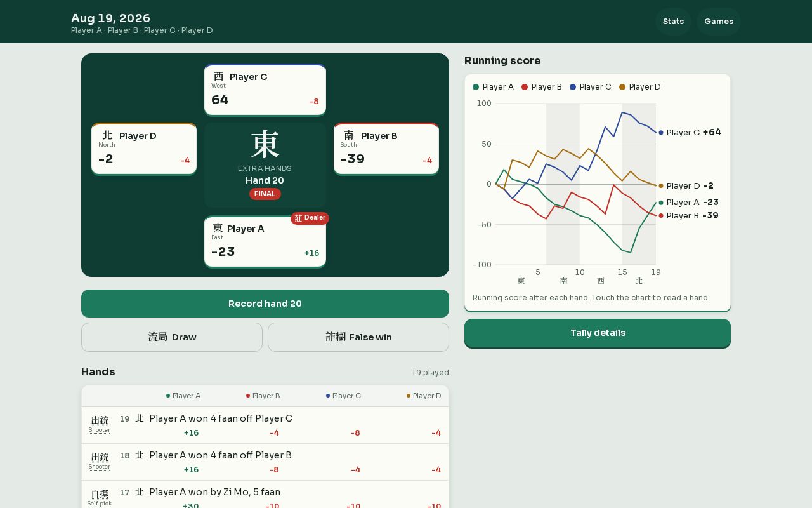Toggle Player D in the chart legend
The image size is (812, 508).
640,87
